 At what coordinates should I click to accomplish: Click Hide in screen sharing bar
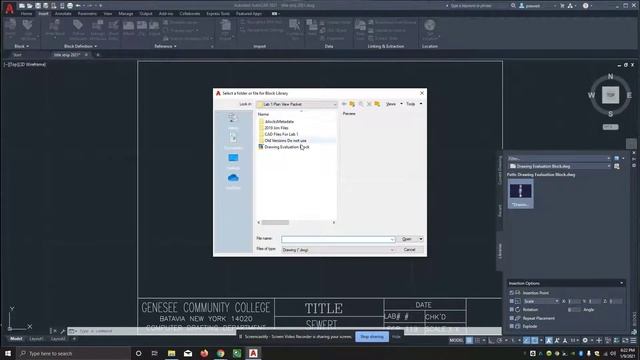click(396, 337)
